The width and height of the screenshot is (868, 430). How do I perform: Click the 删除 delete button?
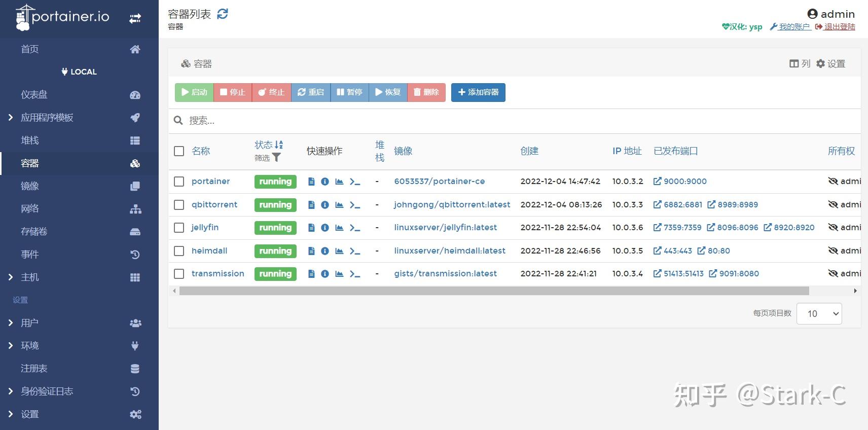(x=426, y=92)
